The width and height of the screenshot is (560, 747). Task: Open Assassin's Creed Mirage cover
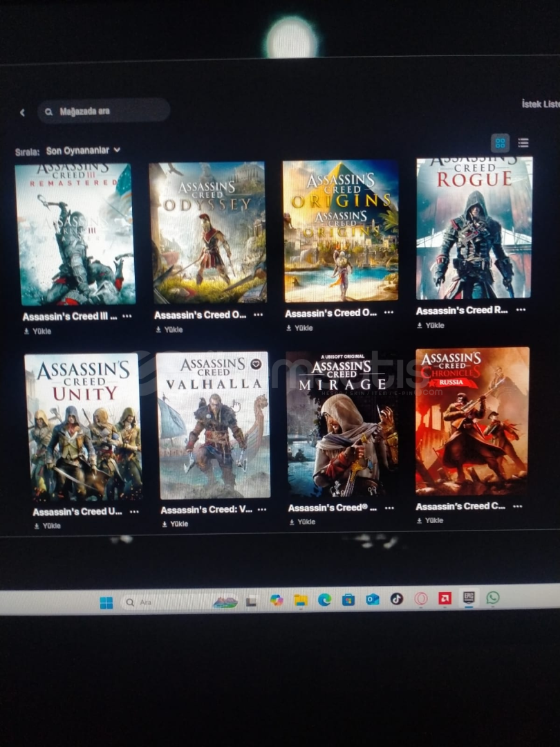pyautogui.click(x=342, y=424)
